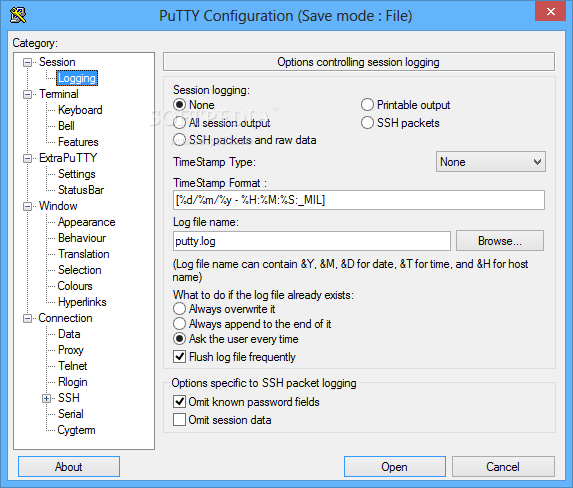The image size is (573, 488).
Task: Open the Bell settings category
Action: point(66,126)
